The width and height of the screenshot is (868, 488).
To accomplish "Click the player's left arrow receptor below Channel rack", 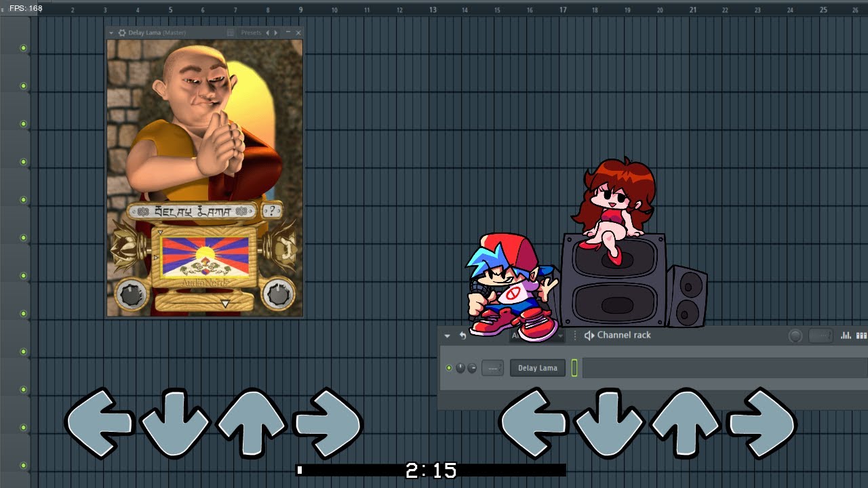I will pyautogui.click(x=533, y=423).
